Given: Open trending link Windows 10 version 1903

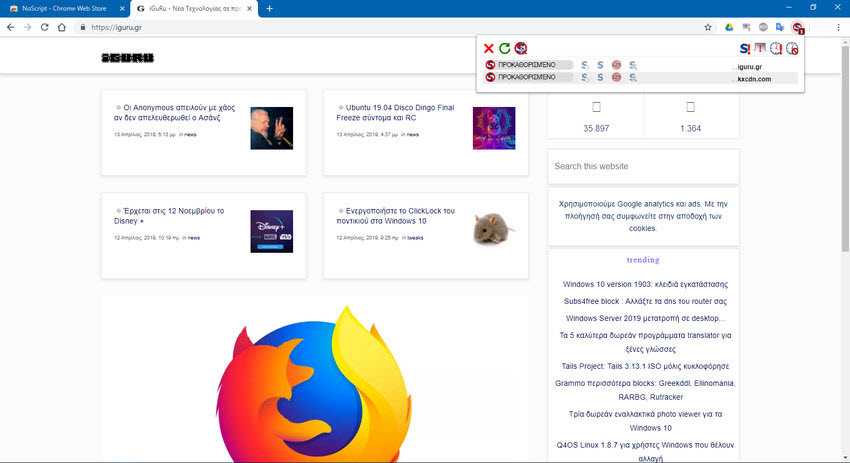Looking at the screenshot, I should pyautogui.click(x=645, y=284).
